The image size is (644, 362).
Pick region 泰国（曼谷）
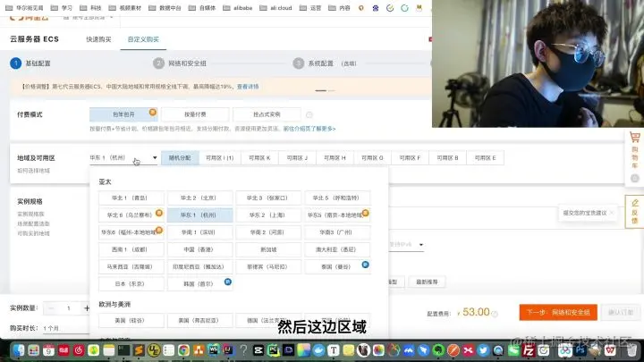coord(337,266)
